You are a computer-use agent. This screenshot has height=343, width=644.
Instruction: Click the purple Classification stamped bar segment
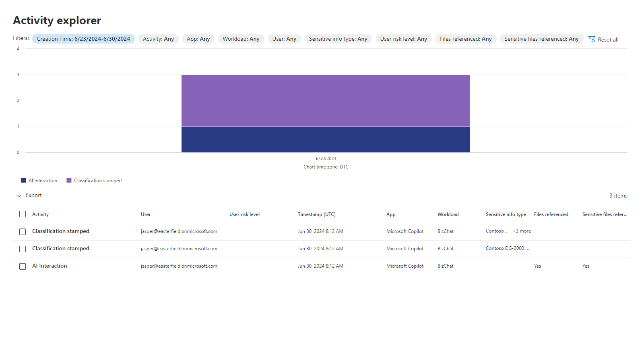[x=326, y=101]
